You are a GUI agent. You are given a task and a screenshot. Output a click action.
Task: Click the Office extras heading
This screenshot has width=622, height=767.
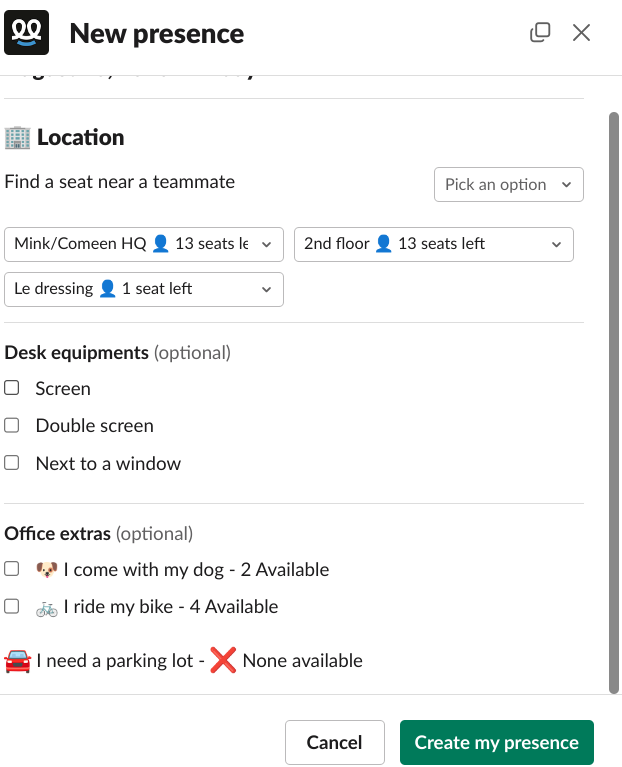point(58,534)
